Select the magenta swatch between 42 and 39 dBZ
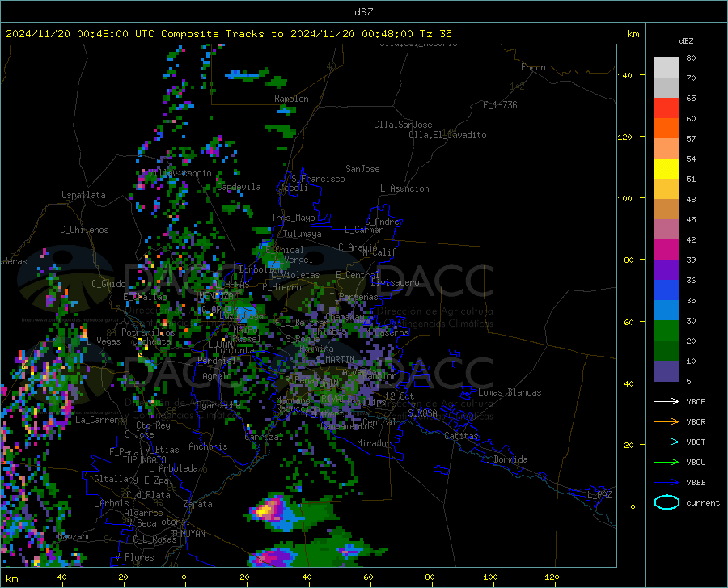The width and height of the screenshot is (728, 588). (667, 250)
